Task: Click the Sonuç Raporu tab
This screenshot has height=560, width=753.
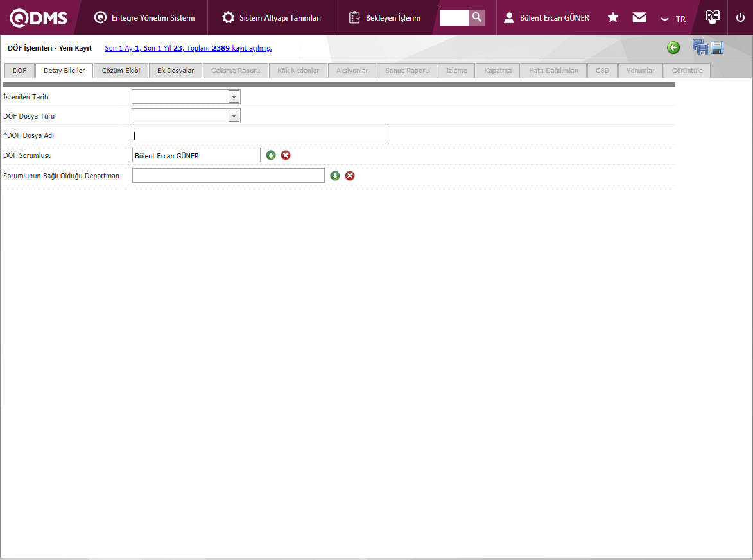Action: [407, 71]
